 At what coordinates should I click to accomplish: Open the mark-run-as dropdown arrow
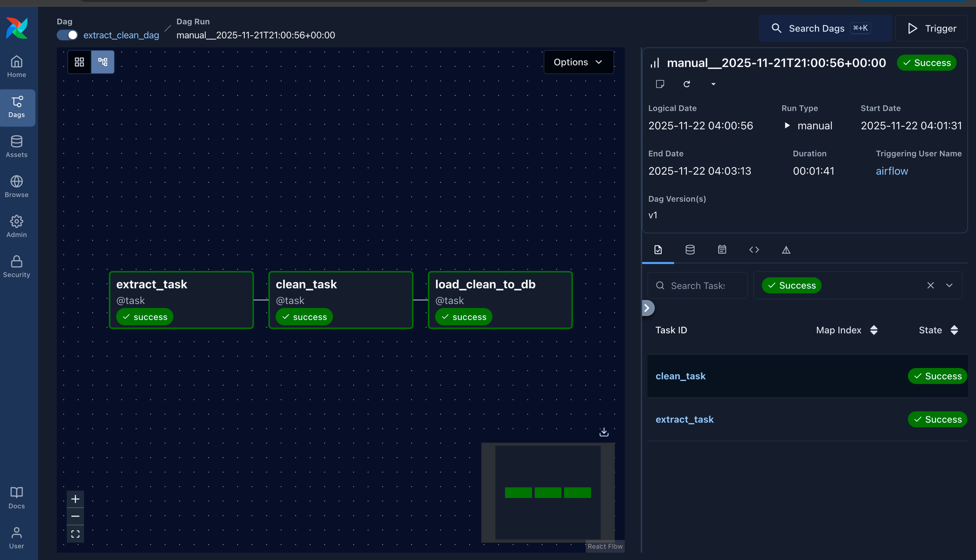click(713, 84)
